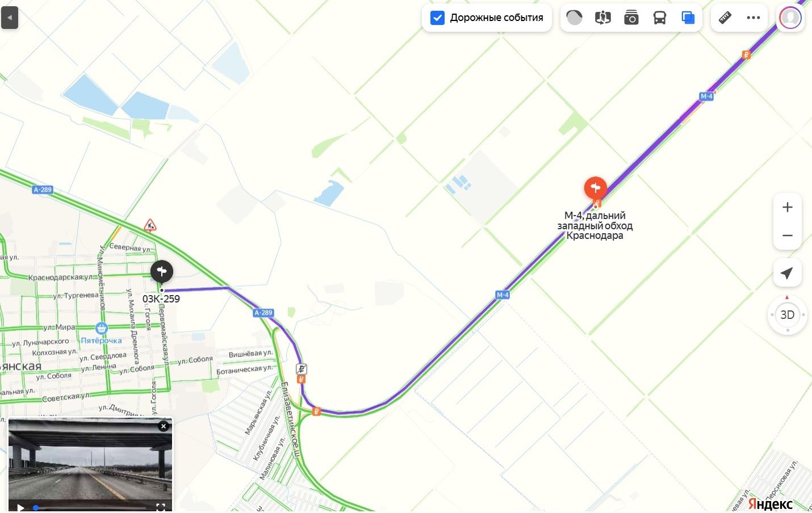Open user profile avatar
The width and height of the screenshot is (812, 513).
click(790, 18)
